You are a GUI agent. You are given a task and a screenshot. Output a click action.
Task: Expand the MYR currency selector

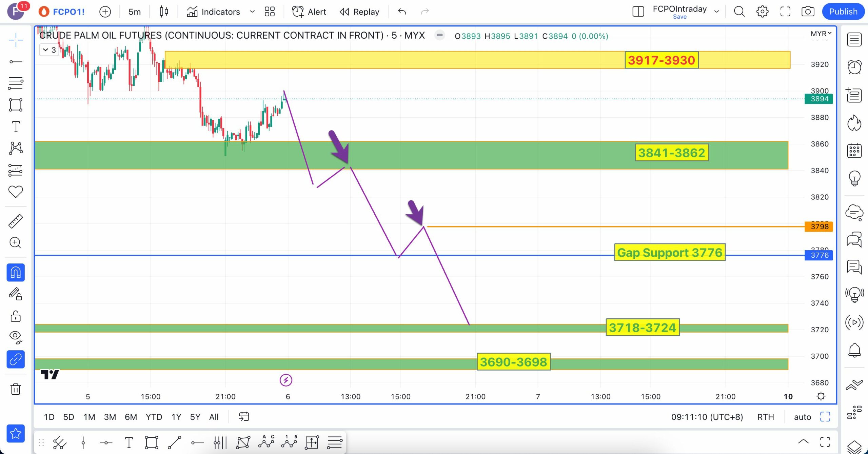(x=821, y=34)
